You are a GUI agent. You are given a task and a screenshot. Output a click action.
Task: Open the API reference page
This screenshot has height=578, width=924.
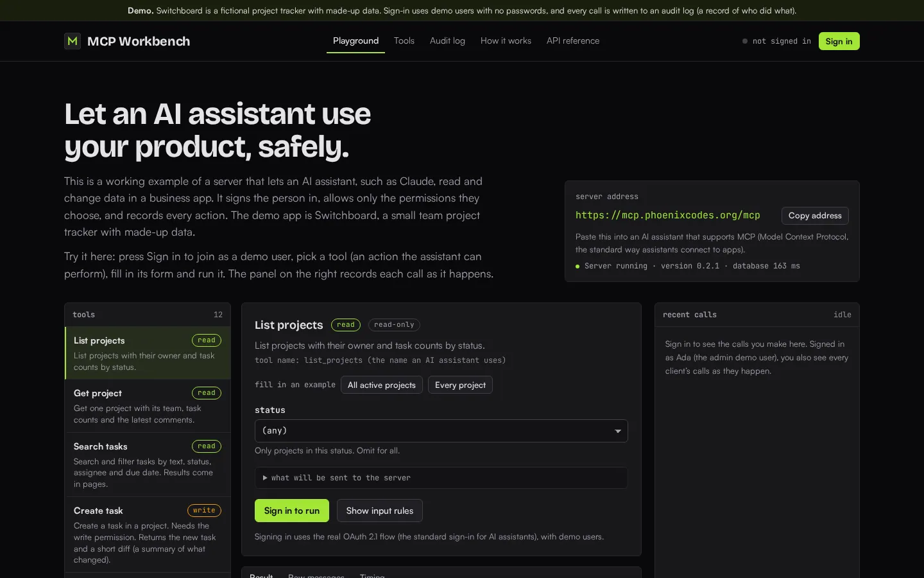[x=573, y=41]
